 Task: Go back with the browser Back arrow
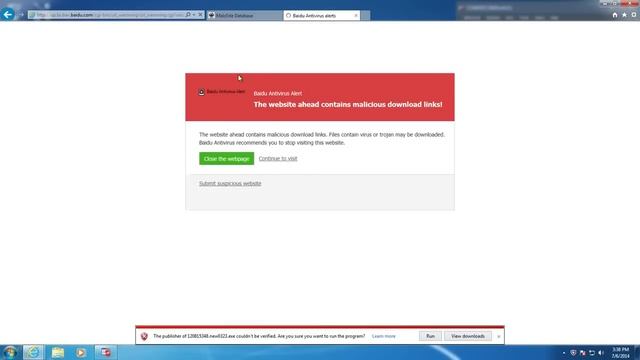(8, 15)
